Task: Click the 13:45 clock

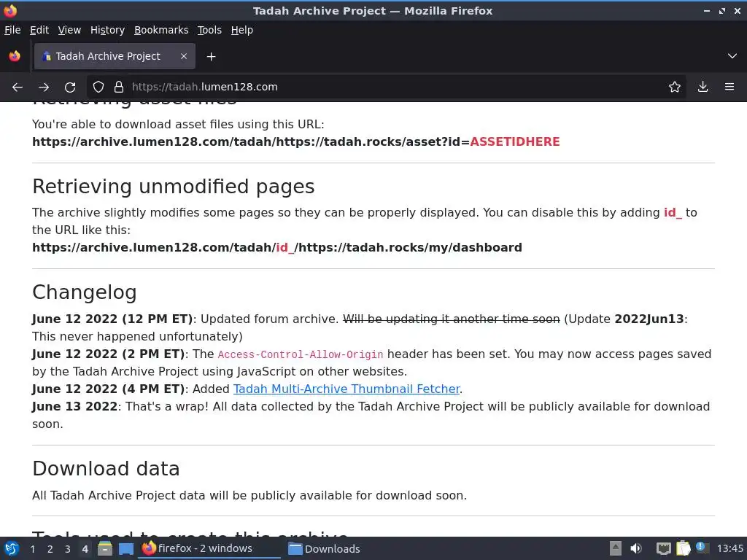Action: coord(729,548)
